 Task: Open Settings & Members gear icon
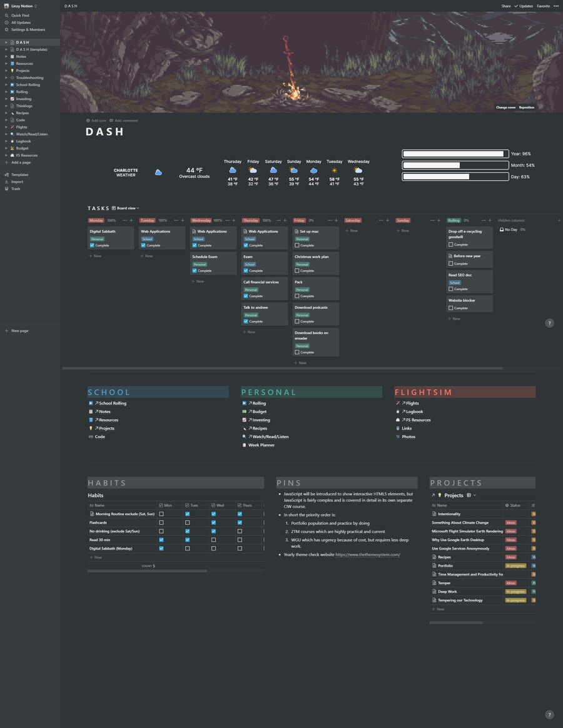tap(6, 29)
